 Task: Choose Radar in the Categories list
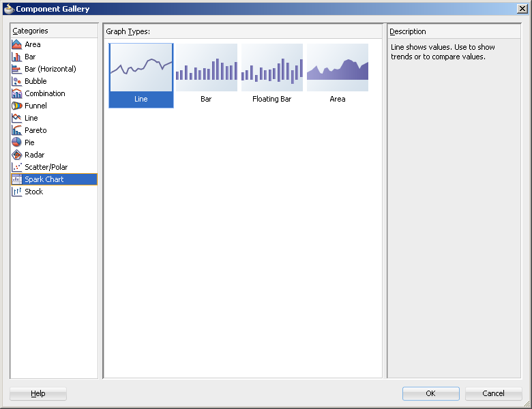tap(35, 155)
